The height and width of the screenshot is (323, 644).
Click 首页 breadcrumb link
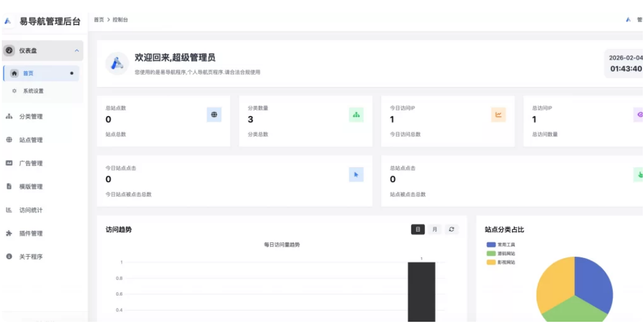[98, 20]
